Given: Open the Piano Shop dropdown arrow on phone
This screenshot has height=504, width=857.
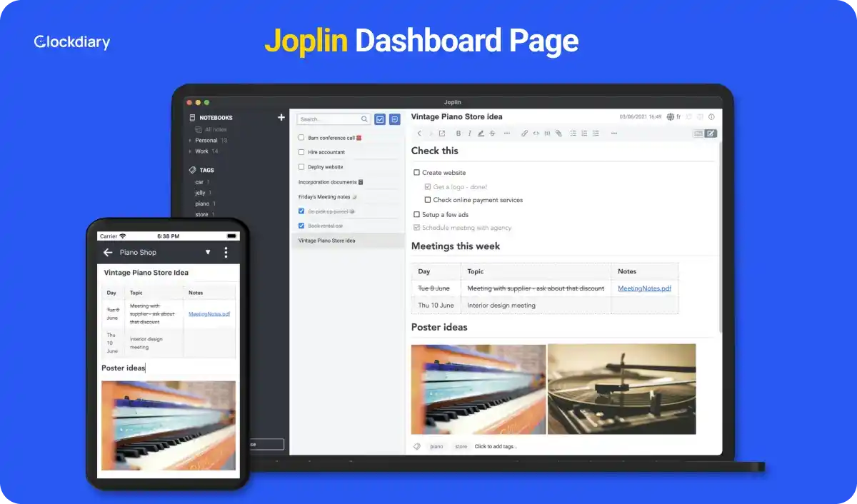Looking at the screenshot, I should 208,252.
